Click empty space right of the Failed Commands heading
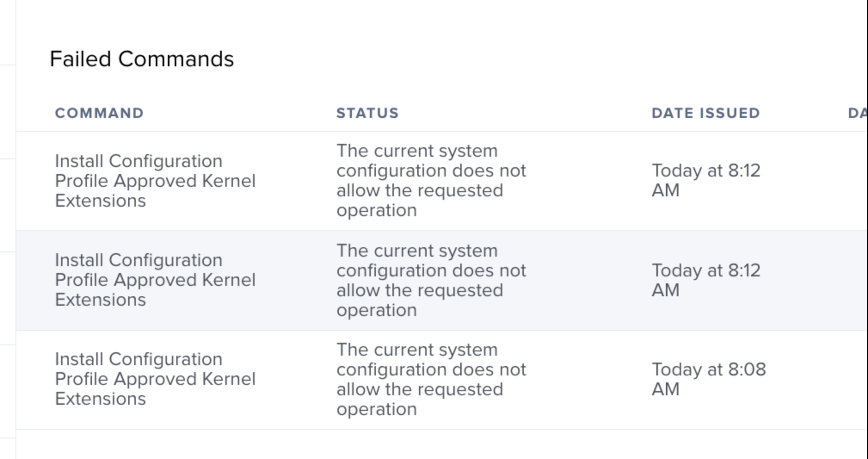This screenshot has width=868, height=459. pos(551,59)
